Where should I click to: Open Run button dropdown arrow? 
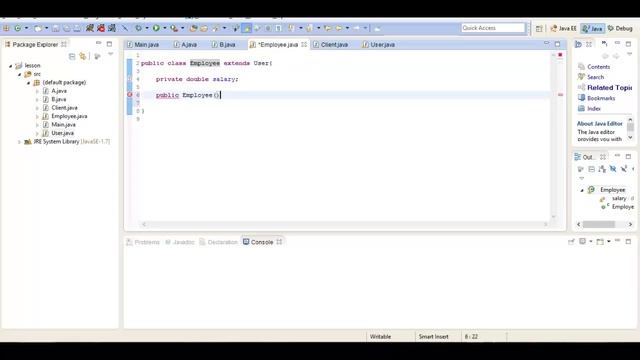pos(164,28)
